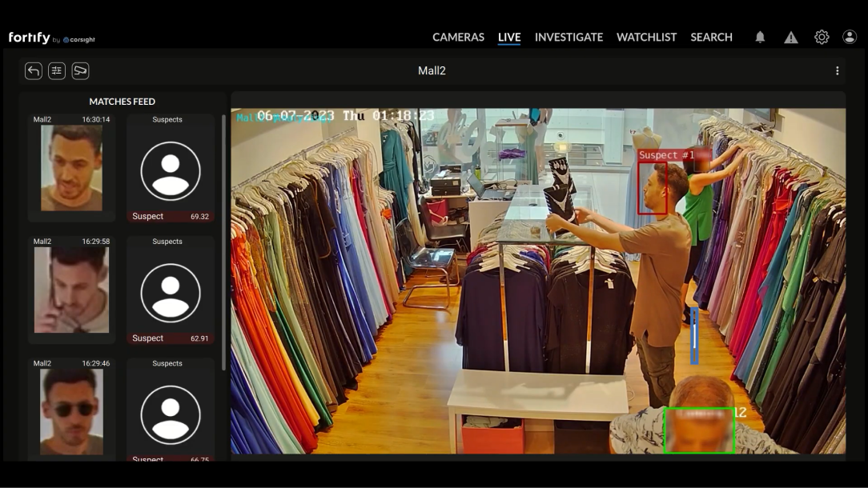Click the back arrow icon
The height and width of the screenshot is (488, 868).
(x=33, y=71)
